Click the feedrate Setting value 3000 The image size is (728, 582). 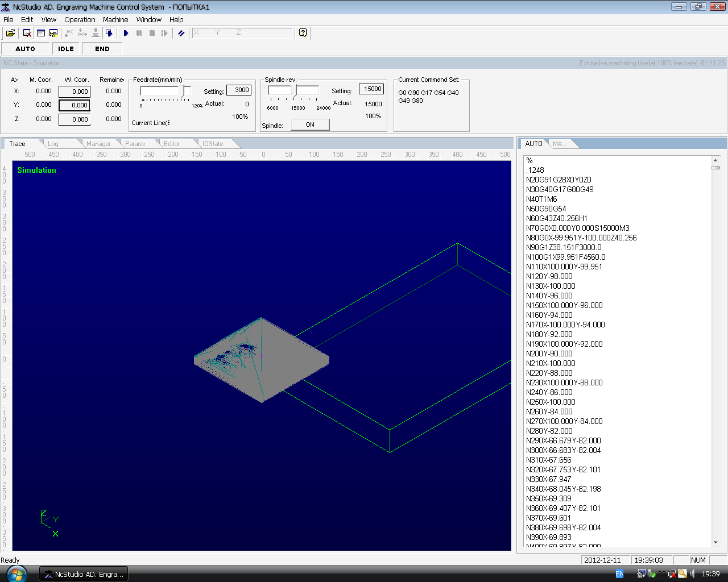pos(239,90)
